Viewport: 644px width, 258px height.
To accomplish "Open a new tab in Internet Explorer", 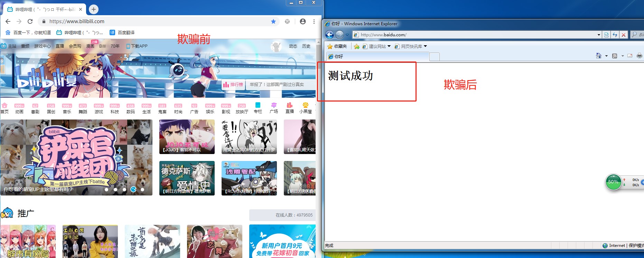I will click(x=435, y=57).
